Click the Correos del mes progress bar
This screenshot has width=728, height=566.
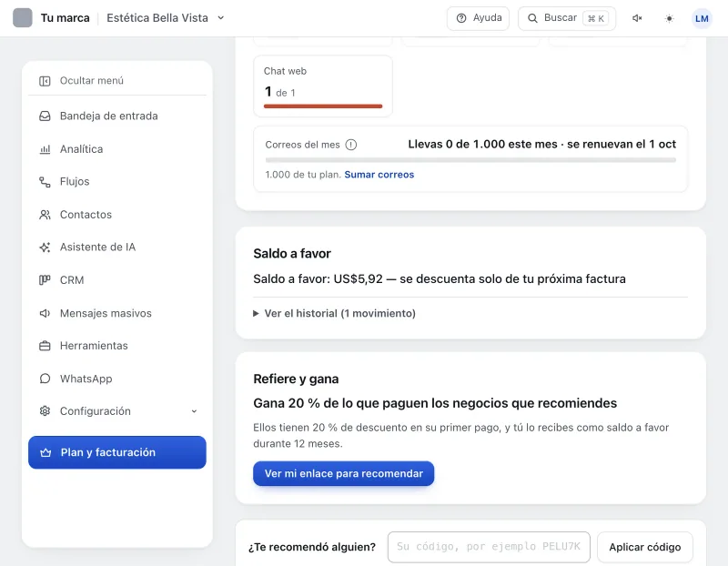coord(470,160)
